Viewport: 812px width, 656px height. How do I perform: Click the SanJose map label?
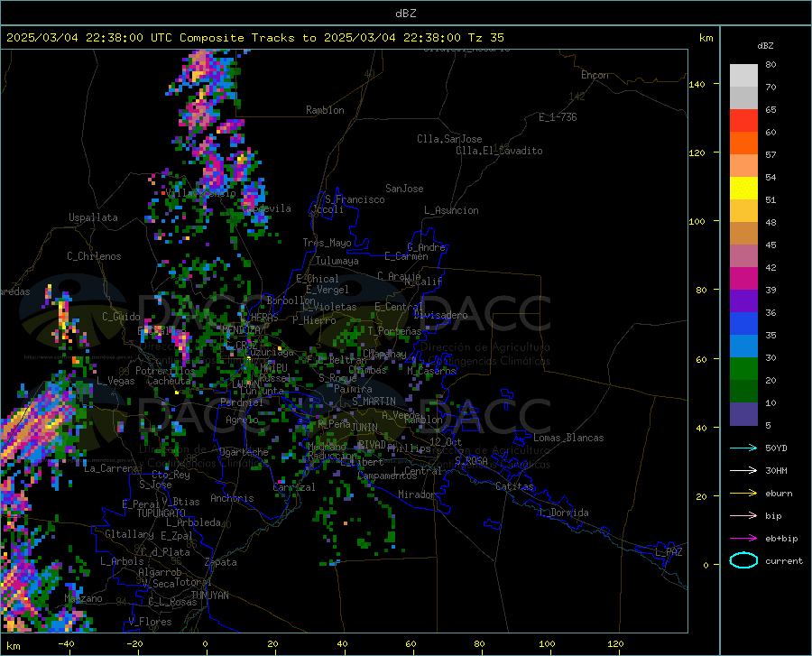(x=404, y=189)
